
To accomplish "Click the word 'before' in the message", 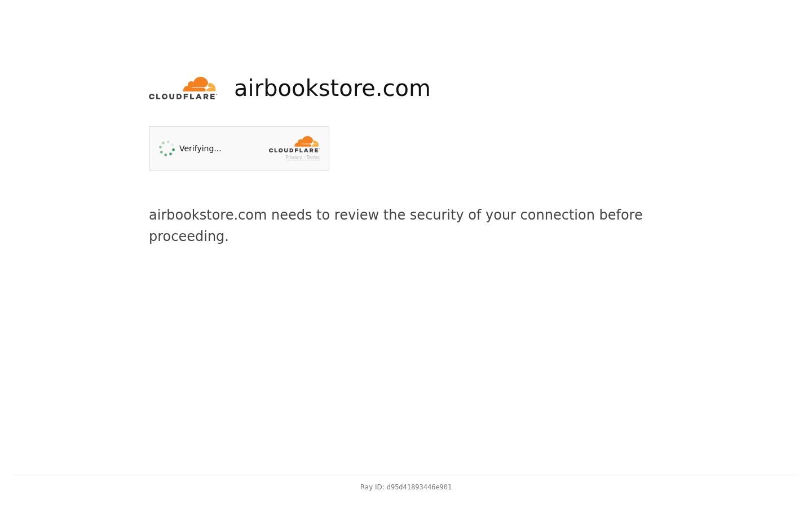I will click(621, 215).
